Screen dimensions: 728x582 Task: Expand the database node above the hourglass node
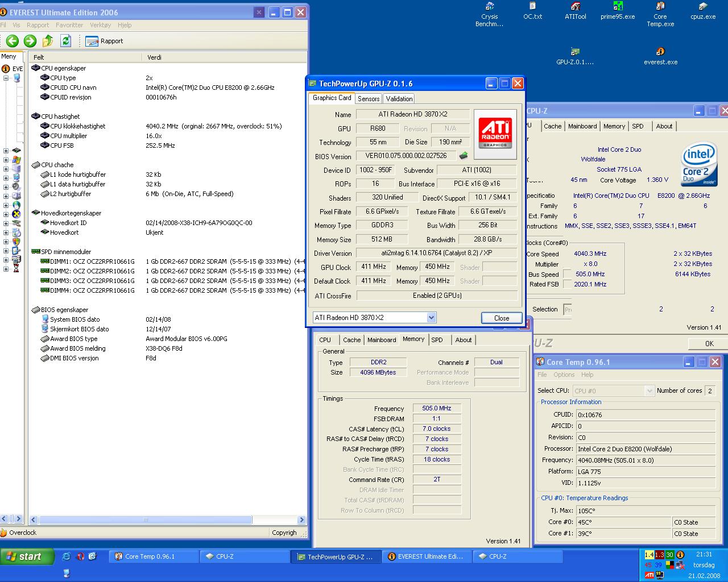tap(6, 260)
